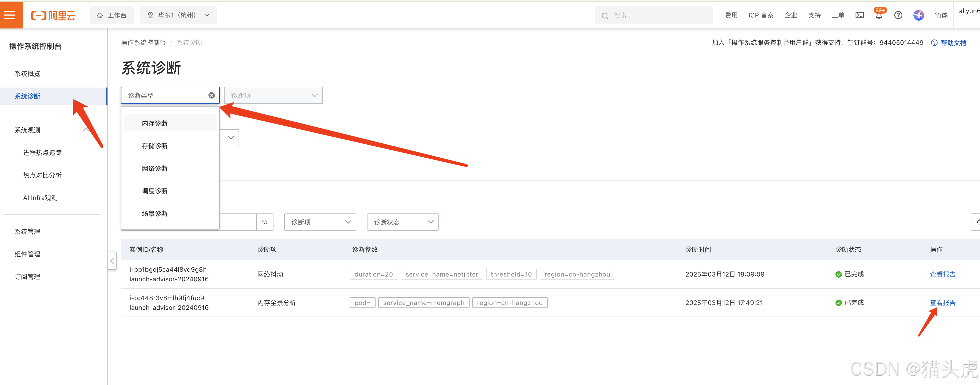
Task: Open notifications bell icon
Action: click(878, 15)
